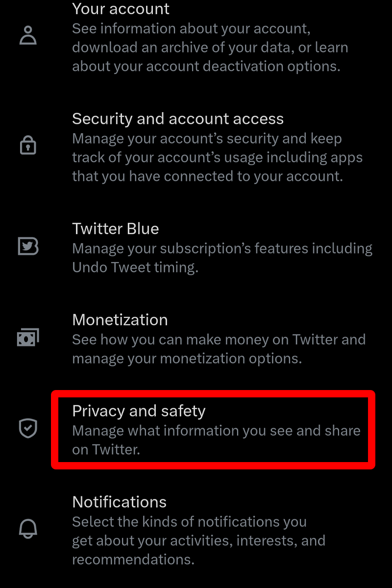Select the make money on Twitter description
Viewport: 392px width, 588px height.
pos(219,349)
